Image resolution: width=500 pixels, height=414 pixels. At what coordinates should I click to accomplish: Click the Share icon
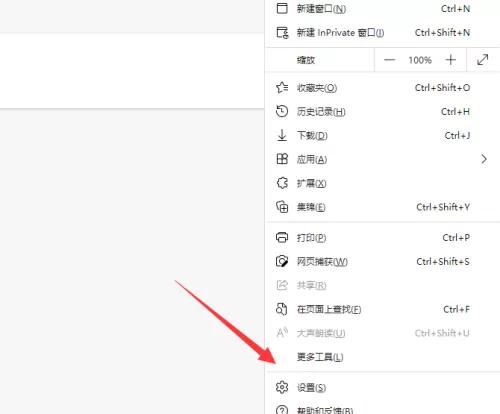coord(282,285)
